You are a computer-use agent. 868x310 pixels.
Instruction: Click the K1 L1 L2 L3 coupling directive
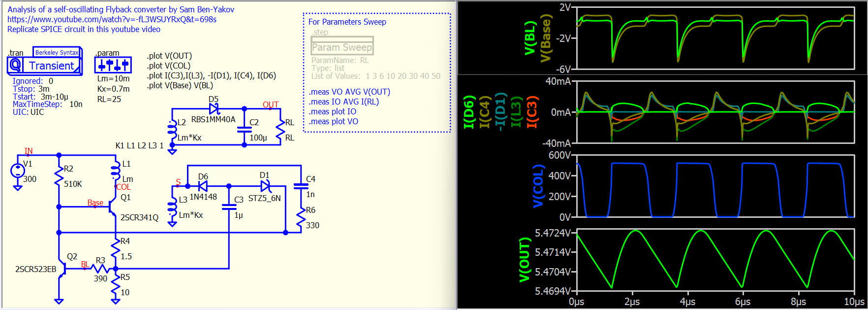pyautogui.click(x=139, y=145)
